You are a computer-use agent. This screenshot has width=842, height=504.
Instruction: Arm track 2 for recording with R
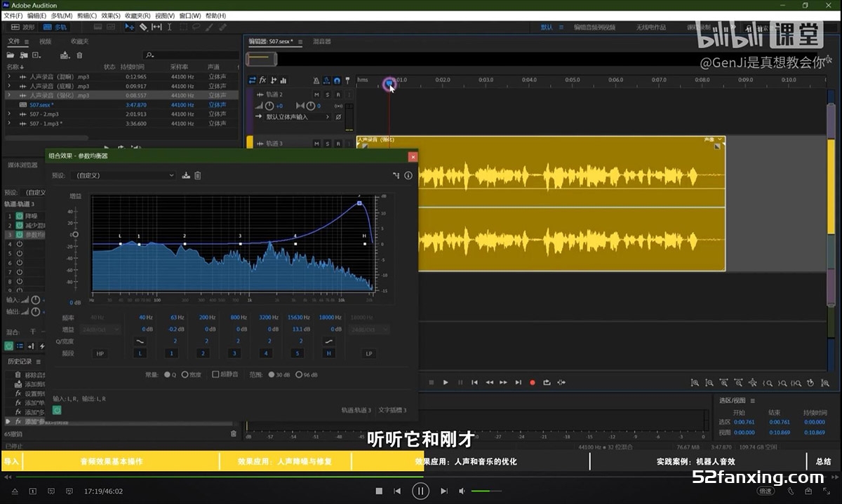point(338,95)
